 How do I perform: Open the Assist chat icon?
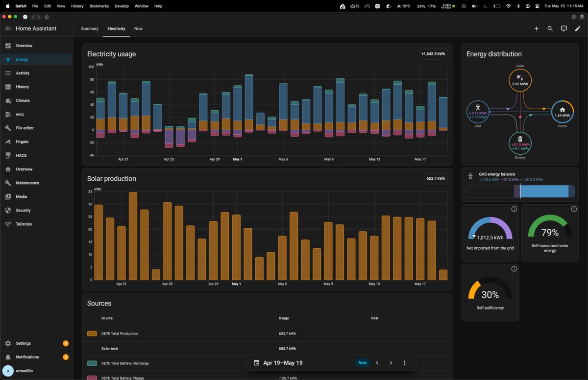[x=563, y=28]
